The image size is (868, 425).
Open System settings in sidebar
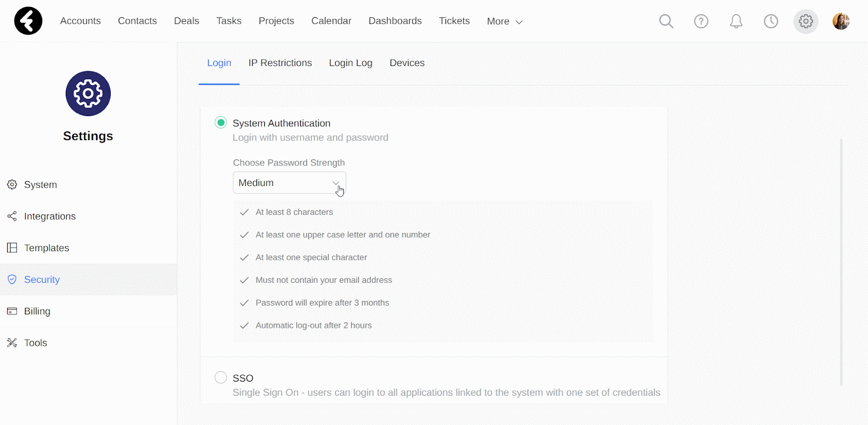point(88,185)
